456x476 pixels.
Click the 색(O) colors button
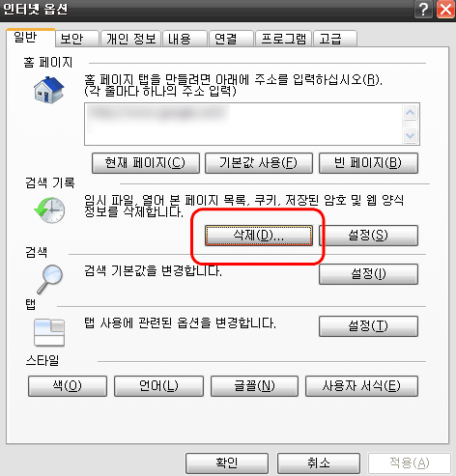68,386
